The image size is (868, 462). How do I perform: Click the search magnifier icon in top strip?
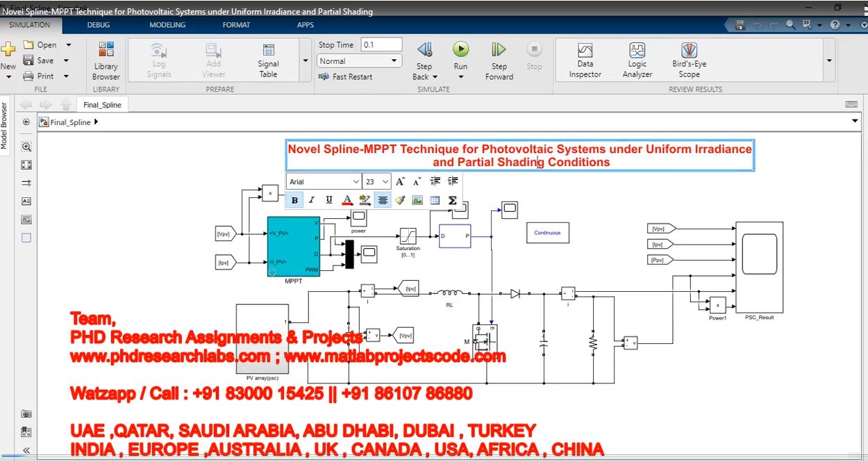pyautogui.click(x=790, y=24)
